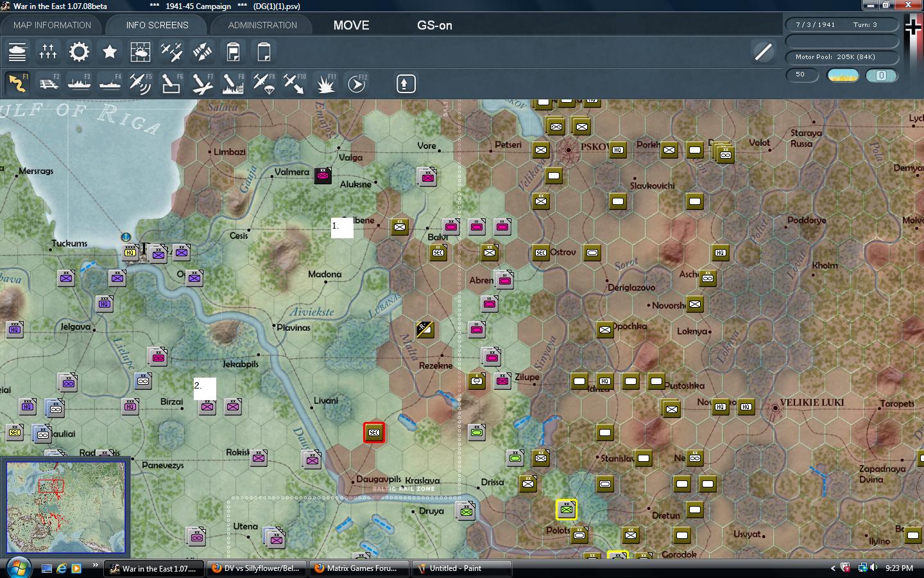This screenshot has width=924, height=578.
Task: Click the anchor port marker near Riga
Action: (x=126, y=237)
